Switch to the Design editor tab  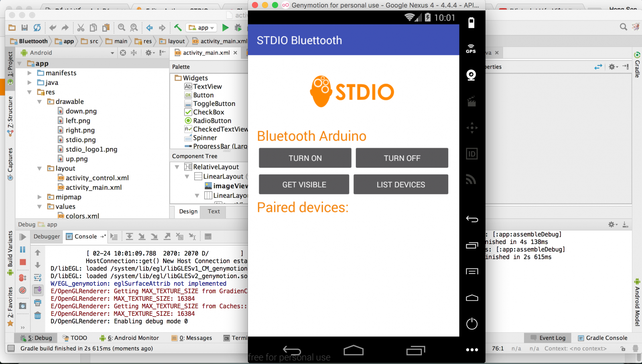pos(188,211)
